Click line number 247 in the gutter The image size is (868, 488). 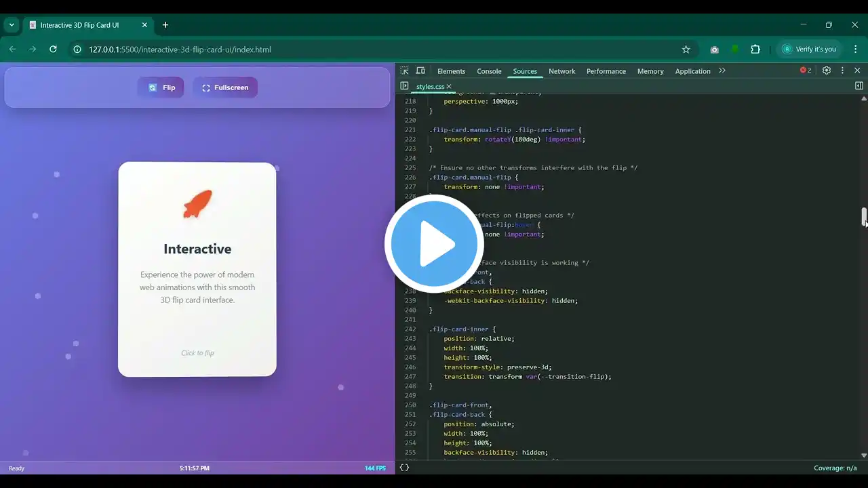click(410, 377)
